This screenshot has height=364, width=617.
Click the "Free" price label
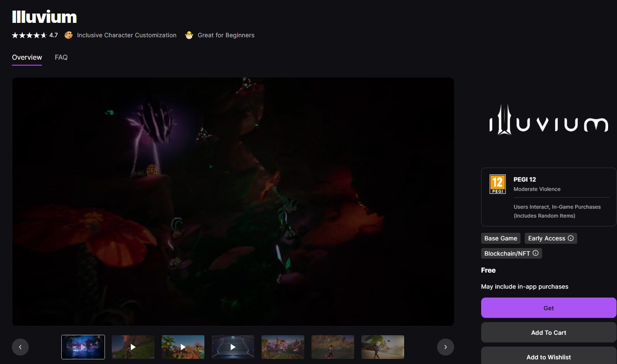488,270
